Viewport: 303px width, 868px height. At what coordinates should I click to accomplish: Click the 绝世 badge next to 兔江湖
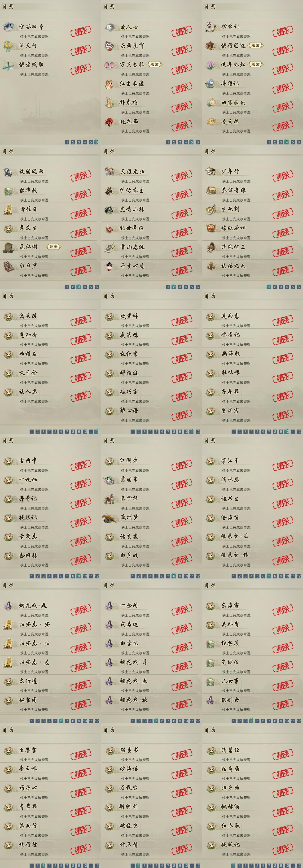coord(53,247)
